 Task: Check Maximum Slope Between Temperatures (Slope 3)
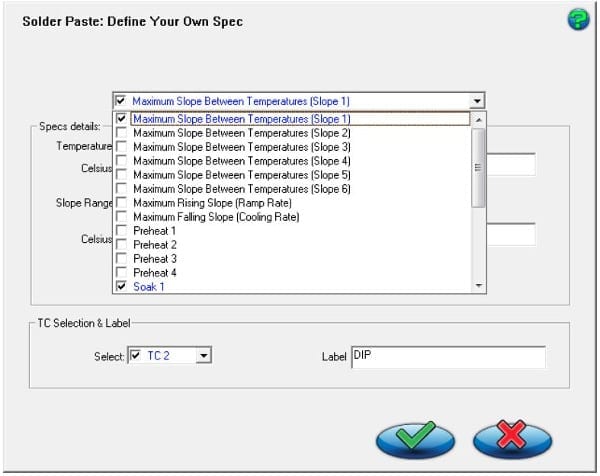coord(121,147)
